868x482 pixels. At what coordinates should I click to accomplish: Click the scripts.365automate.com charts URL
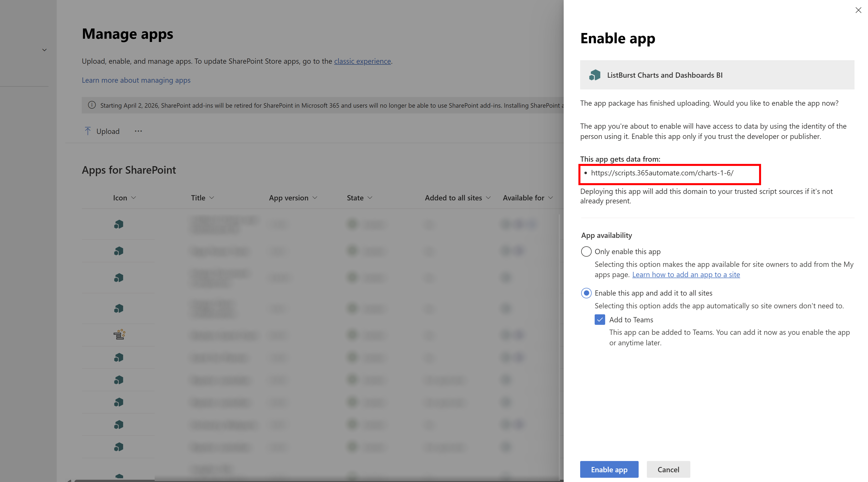662,173
